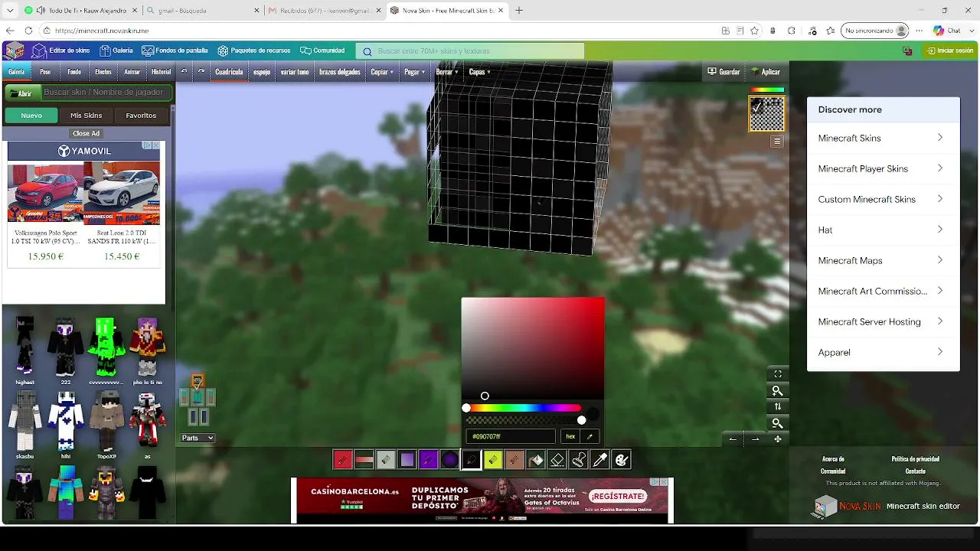Expand Custom Minecraft Skins entry
The height and width of the screenshot is (551, 980).
(x=884, y=199)
